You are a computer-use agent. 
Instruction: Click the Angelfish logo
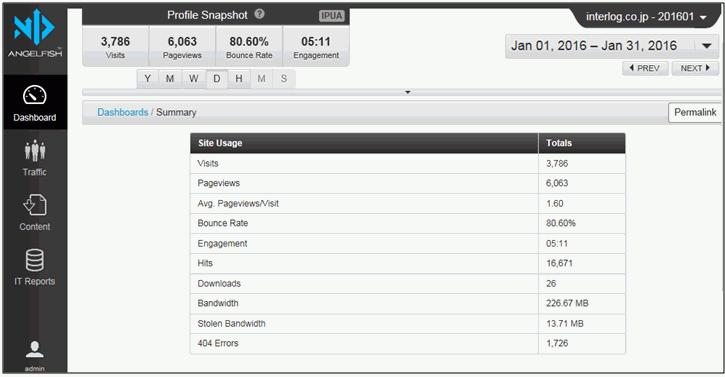pyautogui.click(x=35, y=33)
